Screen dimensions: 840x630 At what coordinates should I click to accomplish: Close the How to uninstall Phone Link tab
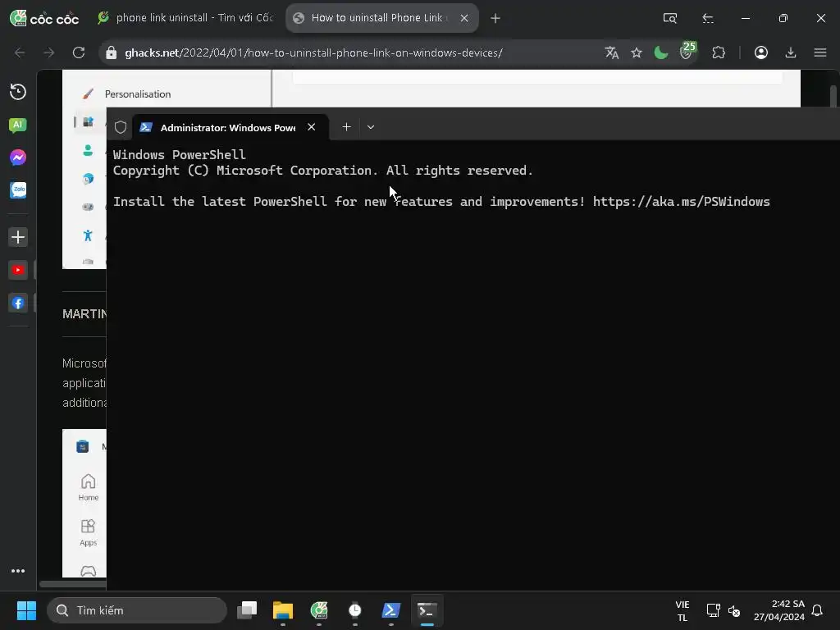click(464, 18)
